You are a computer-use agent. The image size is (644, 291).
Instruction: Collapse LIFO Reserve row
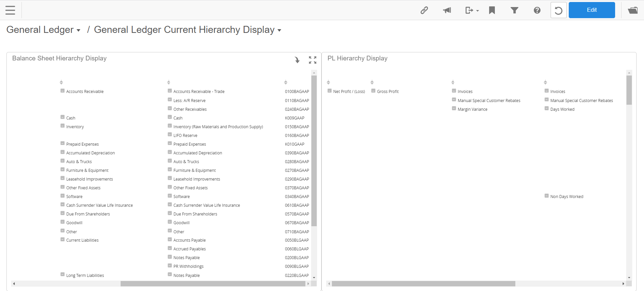click(170, 135)
